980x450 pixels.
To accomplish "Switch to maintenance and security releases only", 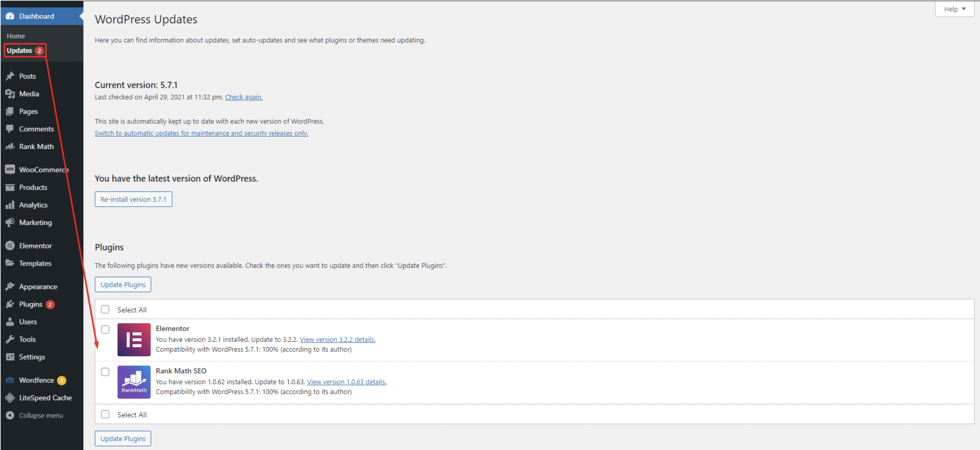I will (x=201, y=133).
